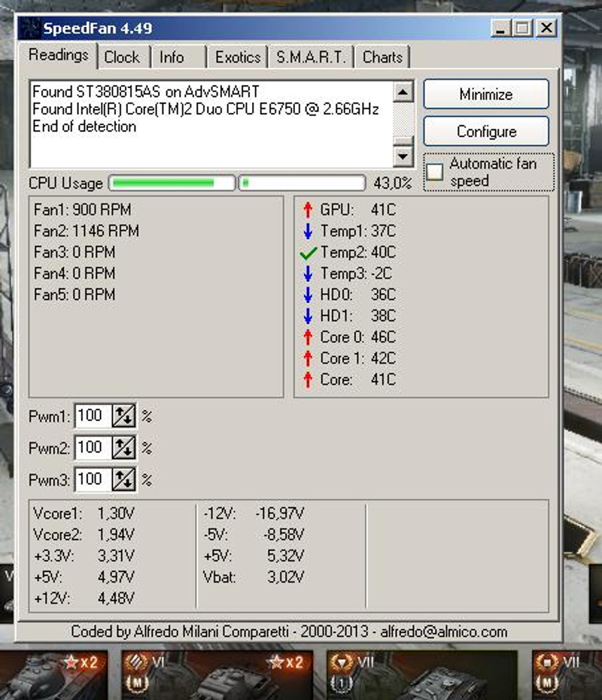The image size is (602, 700).
Task: Click the blue down arrow beside Temp3
Action: coord(307,274)
